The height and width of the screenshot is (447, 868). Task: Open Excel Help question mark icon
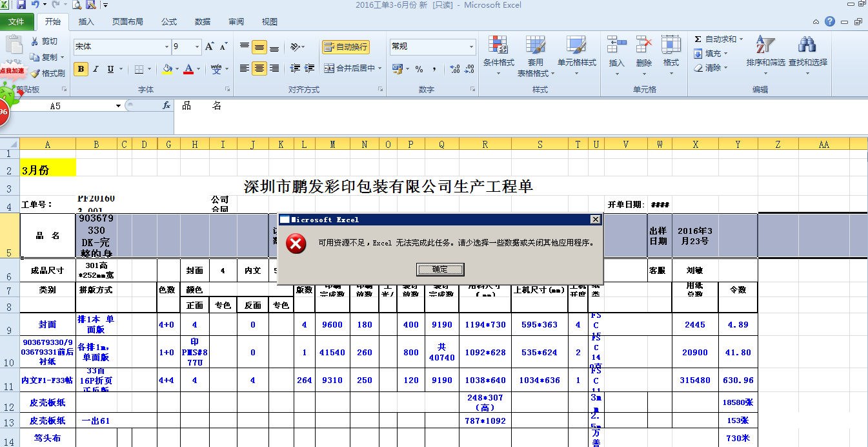[x=830, y=21]
